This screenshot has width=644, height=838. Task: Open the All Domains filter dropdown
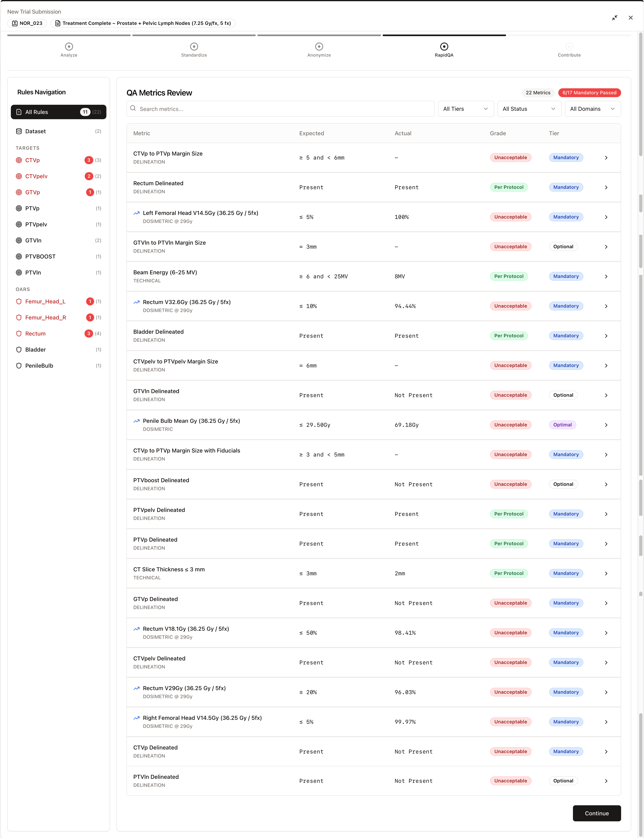pos(593,109)
